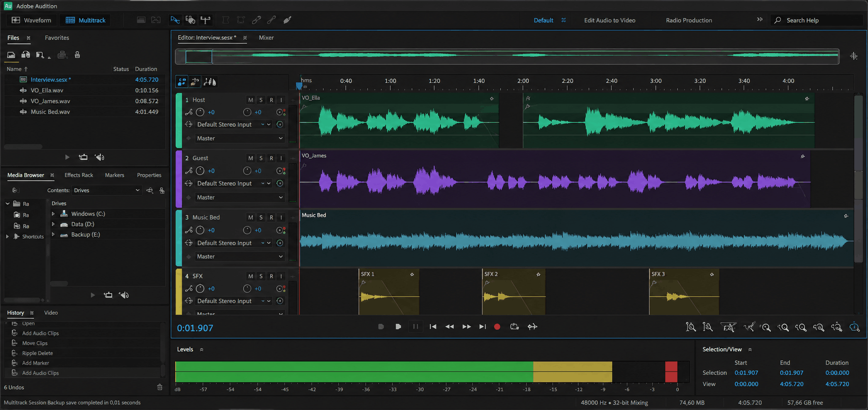Open the Effects Rack tab
The height and width of the screenshot is (410, 868).
(79, 175)
